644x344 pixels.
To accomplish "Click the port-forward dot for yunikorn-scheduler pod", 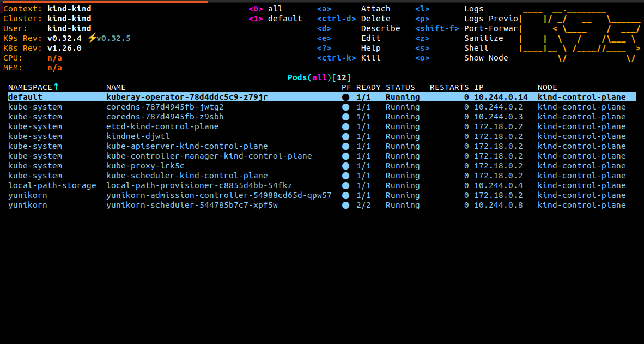I will [345, 205].
